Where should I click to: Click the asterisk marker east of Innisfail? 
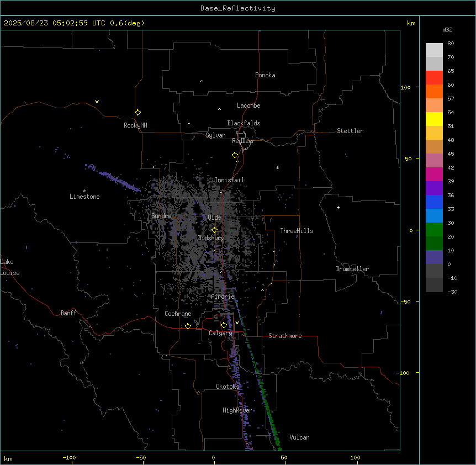tap(277, 167)
